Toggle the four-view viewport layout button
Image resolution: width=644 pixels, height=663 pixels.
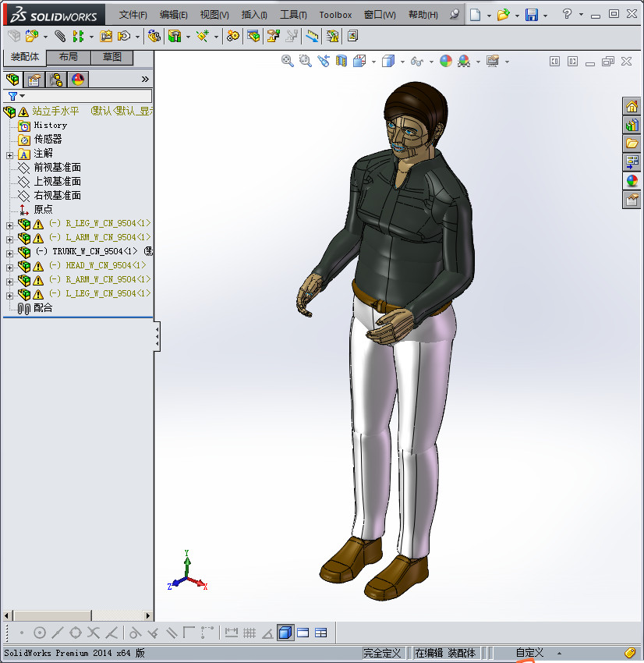[321, 633]
